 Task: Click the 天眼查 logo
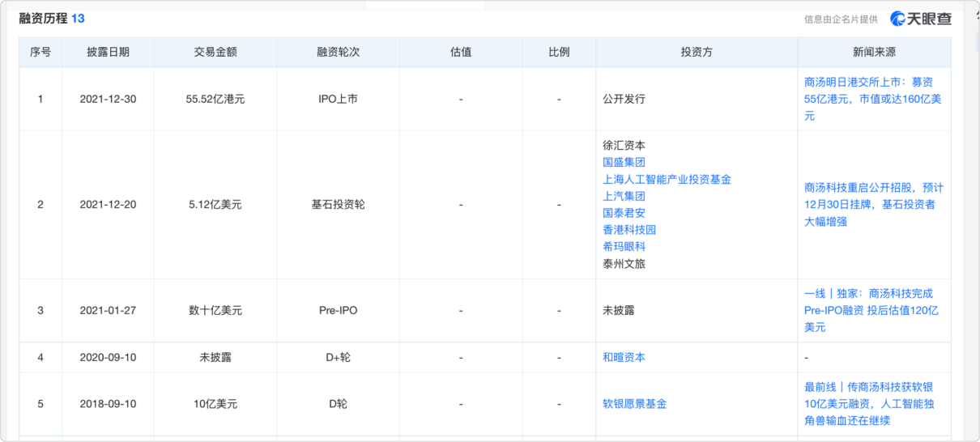(921, 19)
